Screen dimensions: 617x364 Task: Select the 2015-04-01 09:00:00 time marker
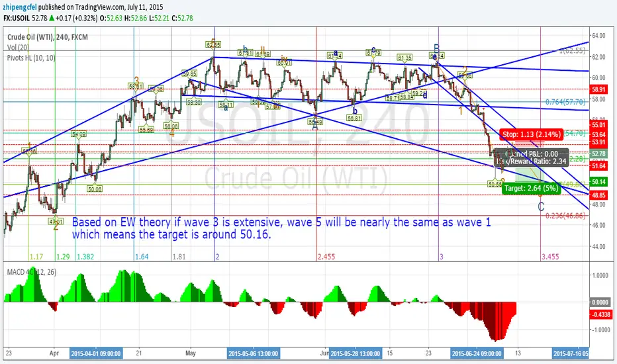point(96,353)
